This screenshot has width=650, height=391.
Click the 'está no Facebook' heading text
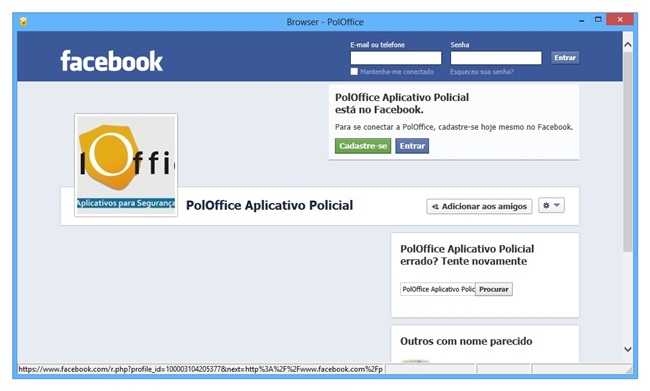tap(379, 110)
